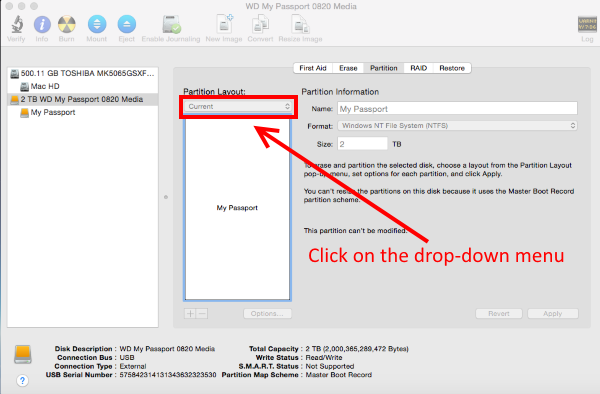Go to the Restore tab

(452, 68)
